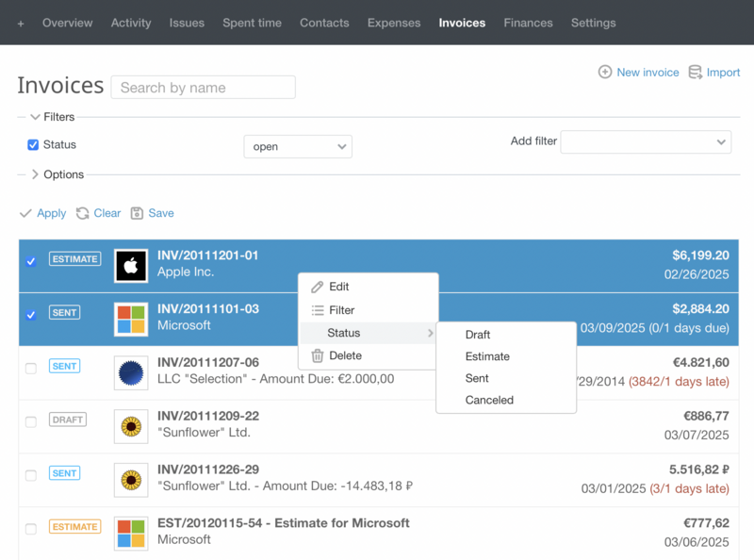754x560 pixels.
Task: Choose Canceled from the Status submenu
Action: click(489, 400)
